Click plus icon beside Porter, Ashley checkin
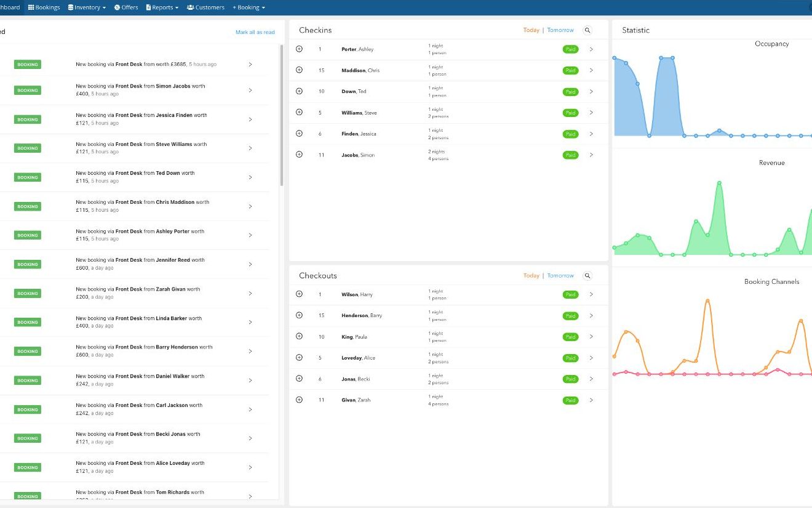The width and height of the screenshot is (812, 508). (x=299, y=49)
